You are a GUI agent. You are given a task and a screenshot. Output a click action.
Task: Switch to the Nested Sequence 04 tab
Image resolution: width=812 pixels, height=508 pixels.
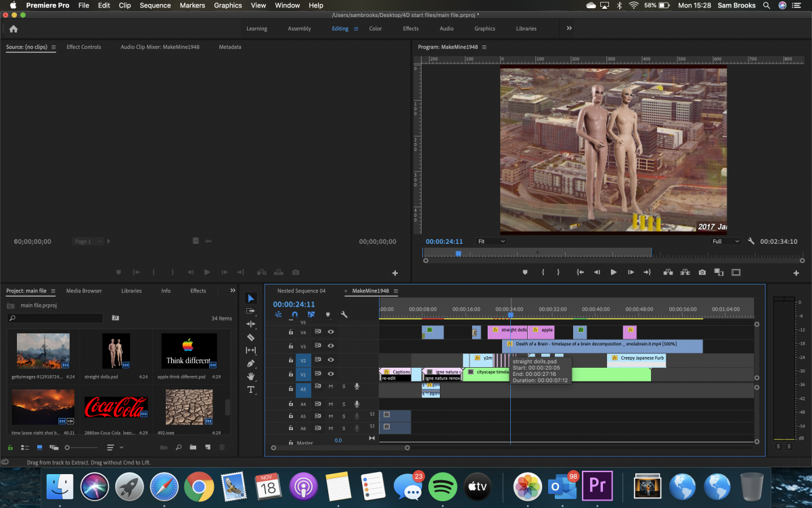(301, 291)
